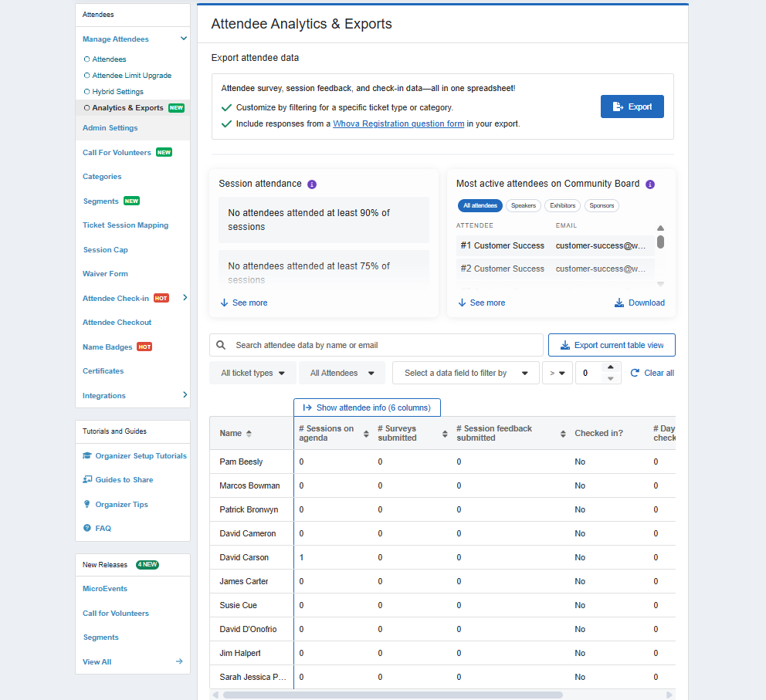Screen dimensions: 766x700
Task: Open the Whova Registration question form link
Action: 398,123
